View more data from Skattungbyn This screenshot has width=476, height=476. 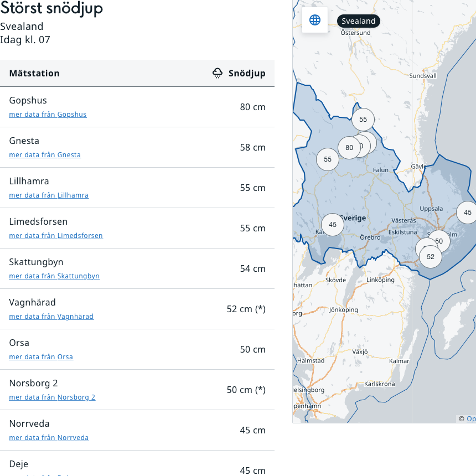pos(54,276)
